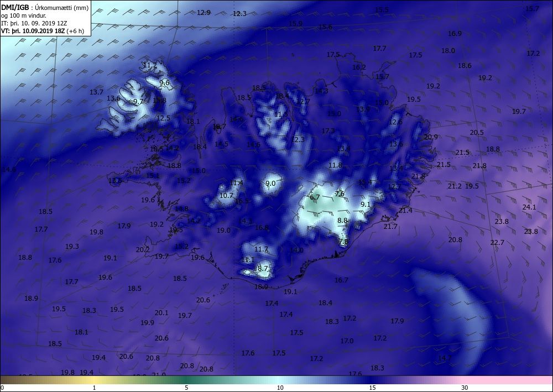Click the 13.7 value in the northwest
Screen dimensions: 553x392
tap(96, 92)
